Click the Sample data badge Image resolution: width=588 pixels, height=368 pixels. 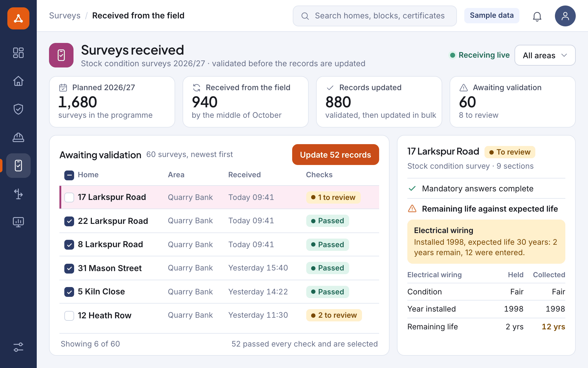tap(492, 16)
